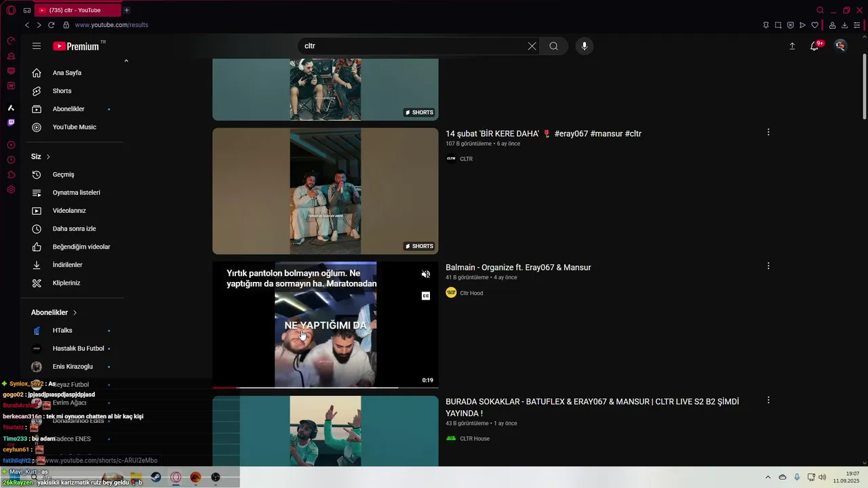Open the 14 şubat BİR KERE DAHA thumbnail
The image size is (868, 488).
point(325,191)
